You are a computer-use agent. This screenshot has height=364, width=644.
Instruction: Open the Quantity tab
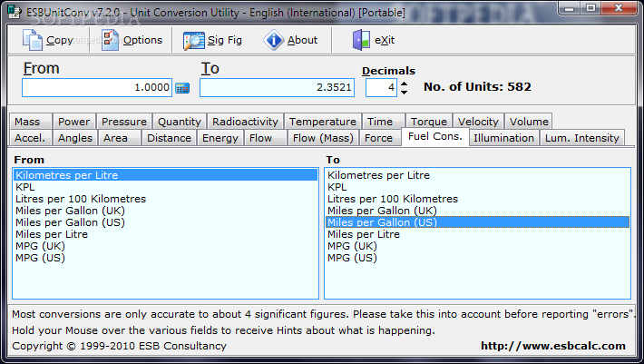click(180, 122)
